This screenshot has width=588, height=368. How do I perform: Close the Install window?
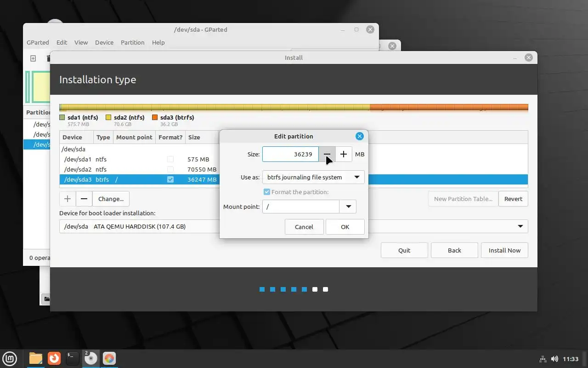[529, 57]
